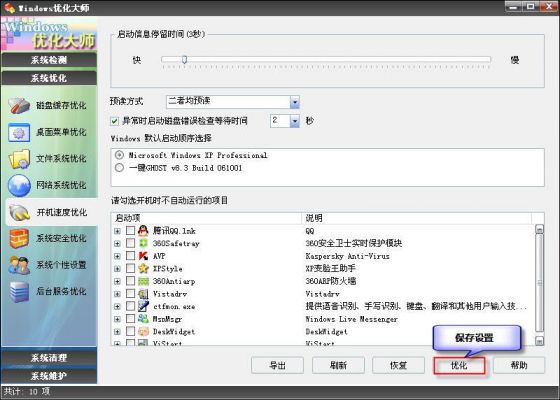
Task: Click the 启动信息停留时间 slider handle
Action: click(x=184, y=60)
